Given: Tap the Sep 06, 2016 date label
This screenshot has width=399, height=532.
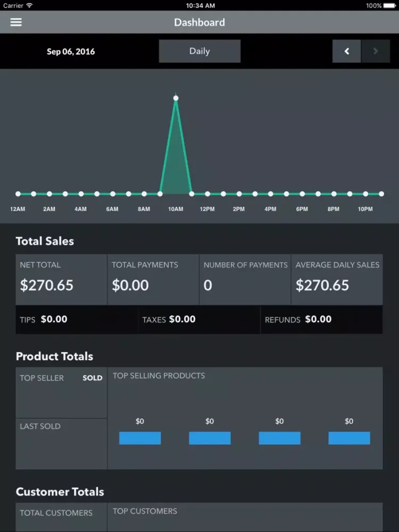Looking at the screenshot, I should (71, 52).
